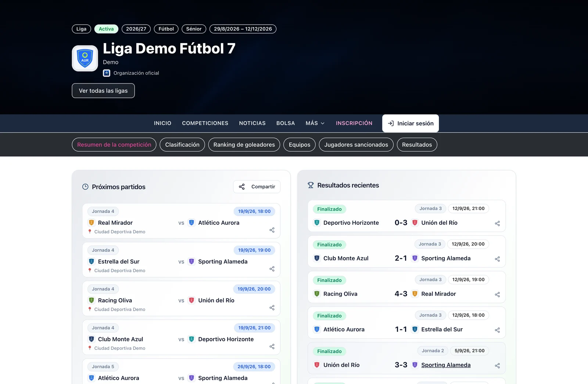View the Jugadores sancionados tab

[356, 145]
